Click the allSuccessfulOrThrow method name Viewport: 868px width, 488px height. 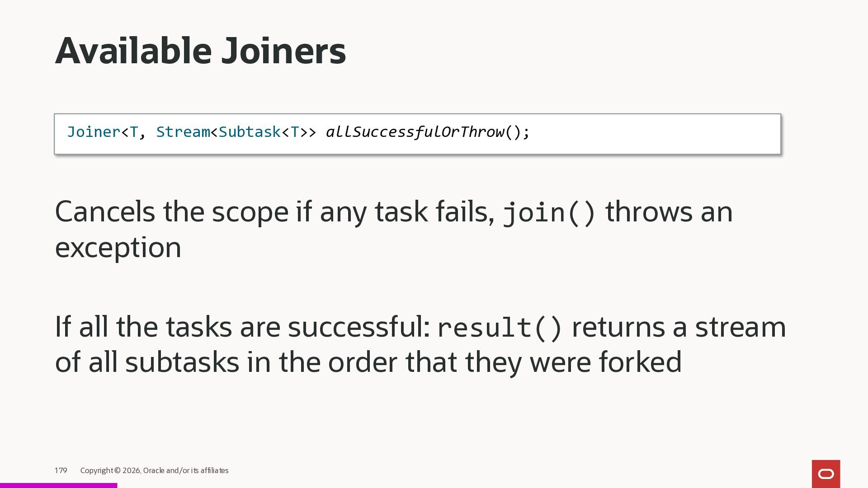click(x=415, y=132)
